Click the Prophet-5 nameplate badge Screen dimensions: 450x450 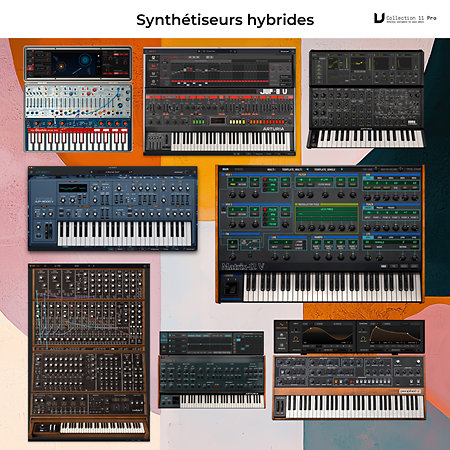point(410,391)
